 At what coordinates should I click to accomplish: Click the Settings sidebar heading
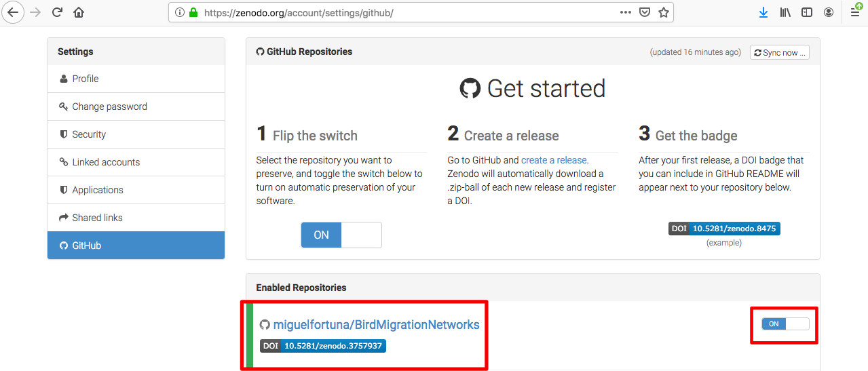coord(75,52)
